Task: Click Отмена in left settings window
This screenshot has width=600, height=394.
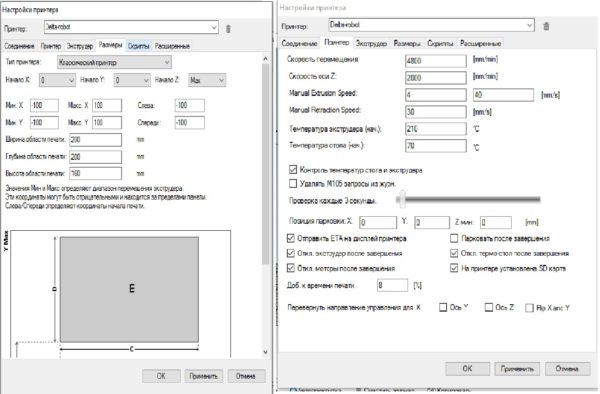Action: 246,376
